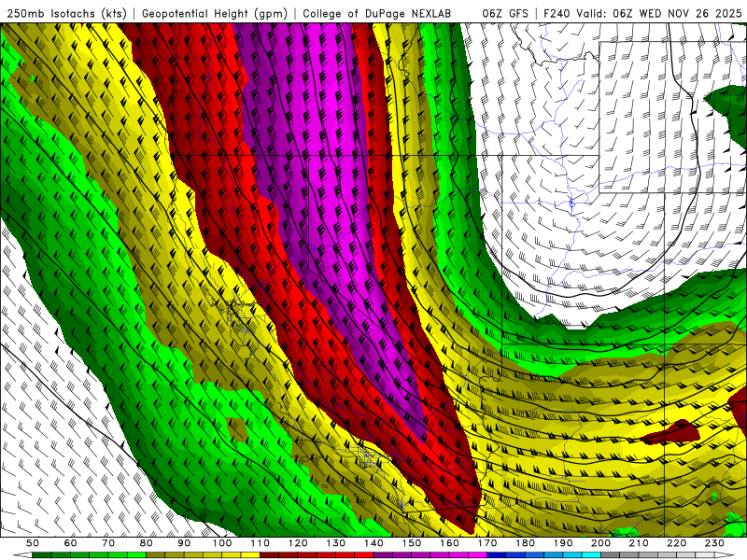This screenshot has height=560, width=747.
Task: Click the 'Valid: 06Z WED NOV 26 2025' text
Action: pyautogui.click(x=659, y=14)
